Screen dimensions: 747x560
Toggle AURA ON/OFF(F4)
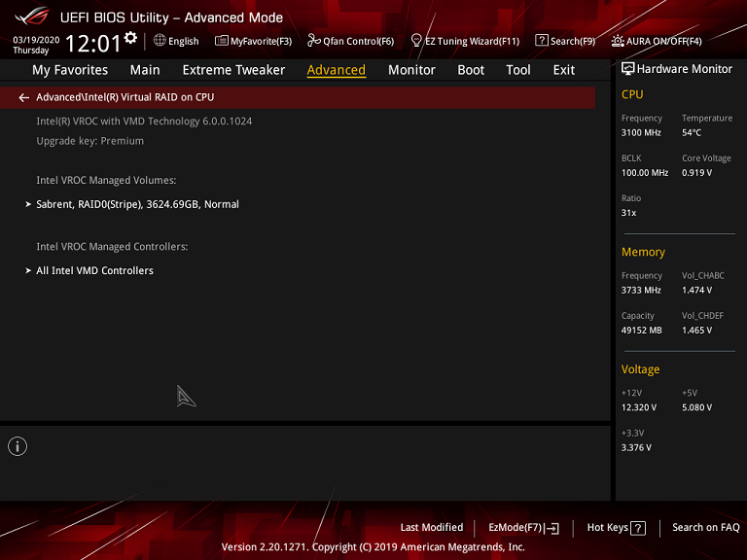click(x=663, y=42)
